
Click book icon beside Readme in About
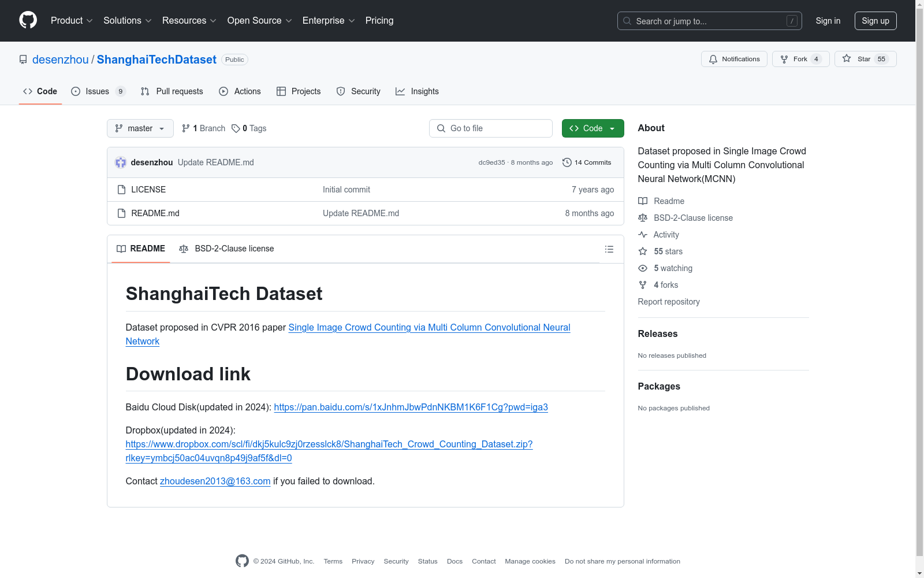pos(643,201)
